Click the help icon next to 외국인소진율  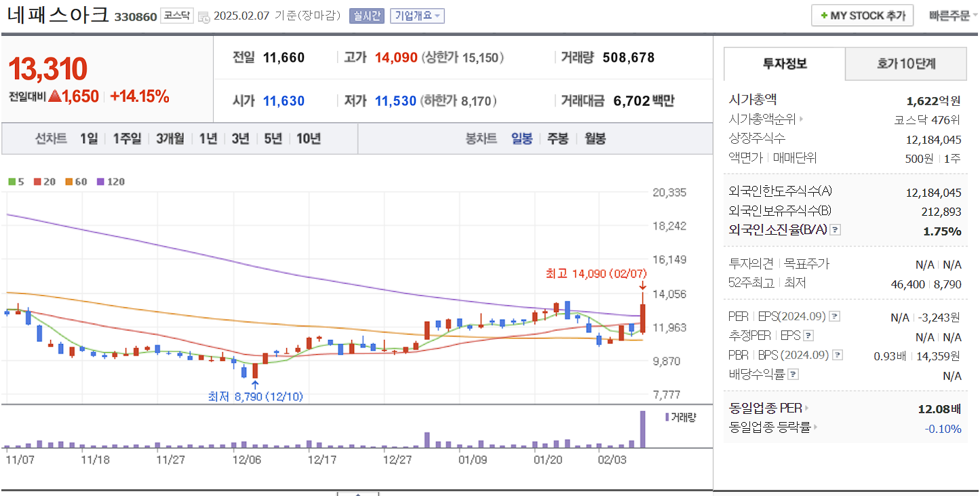834,231
